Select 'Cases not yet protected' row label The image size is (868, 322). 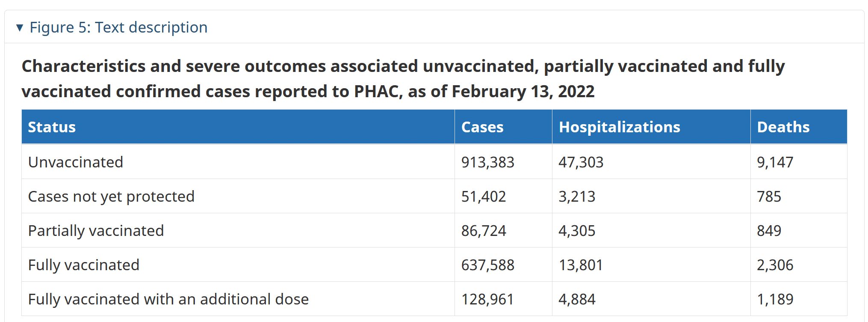(x=111, y=197)
